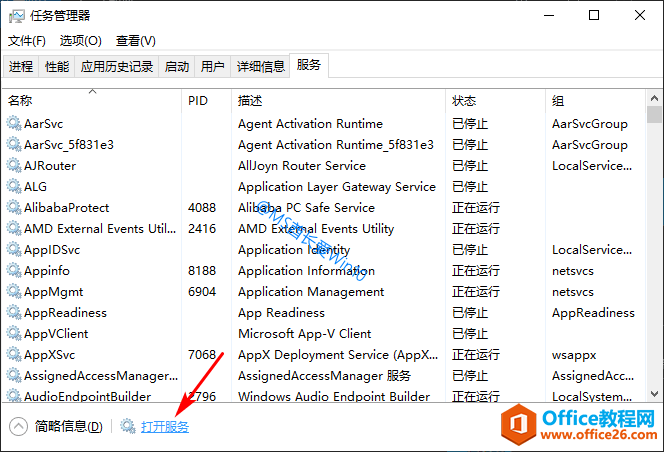Screen dimensions: 664x452
Task: Click the AppXSvc service gear icon
Action: (14, 355)
